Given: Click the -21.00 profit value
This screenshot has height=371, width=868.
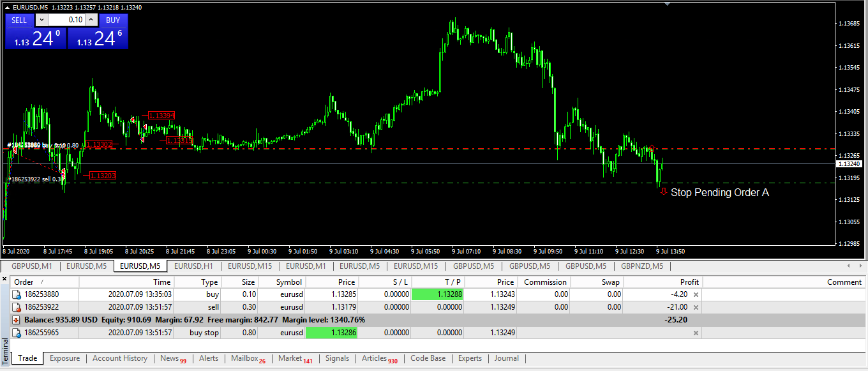Looking at the screenshot, I should (x=677, y=307).
